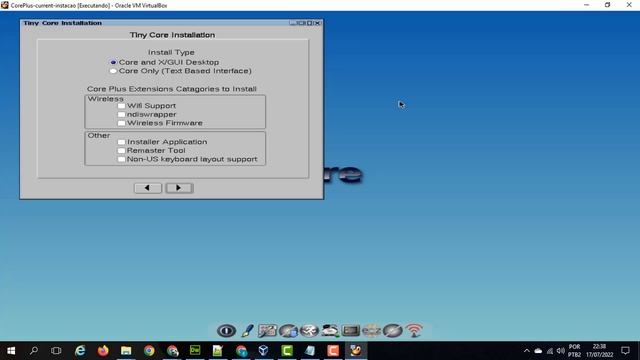This screenshot has width=640, height=360.
Task: Go back with the left arrow button
Action: tap(148, 188)
